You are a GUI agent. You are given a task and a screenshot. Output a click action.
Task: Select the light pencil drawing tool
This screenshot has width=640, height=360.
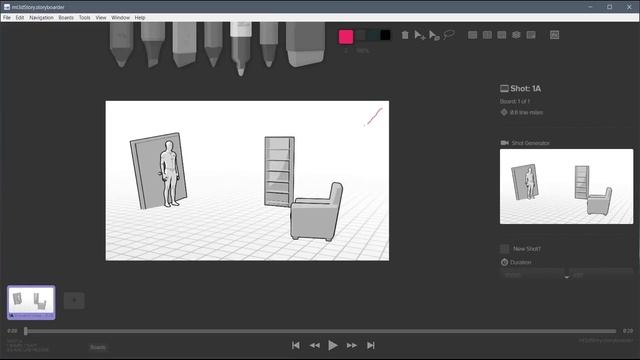(x=121, y=44)
